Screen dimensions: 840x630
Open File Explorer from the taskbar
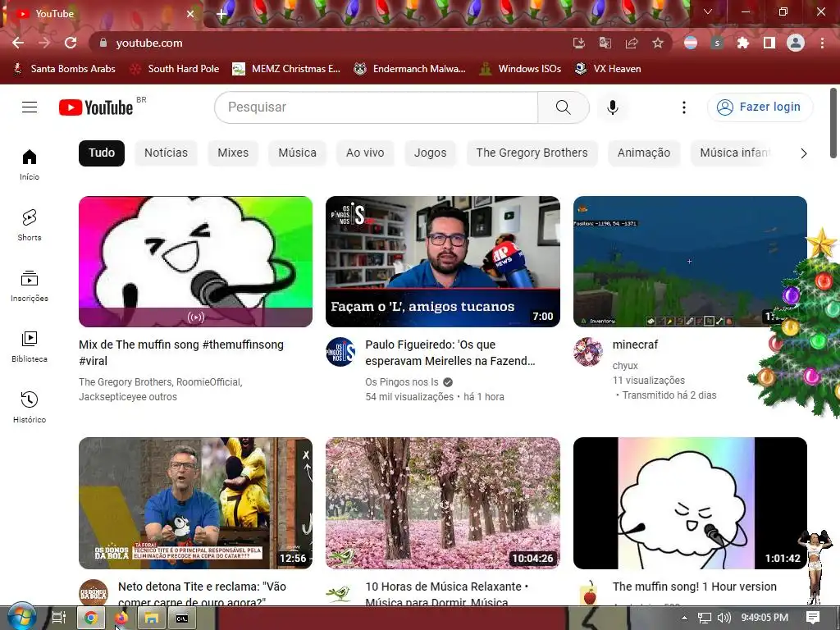pyautogui.click(x=152, y=619)
